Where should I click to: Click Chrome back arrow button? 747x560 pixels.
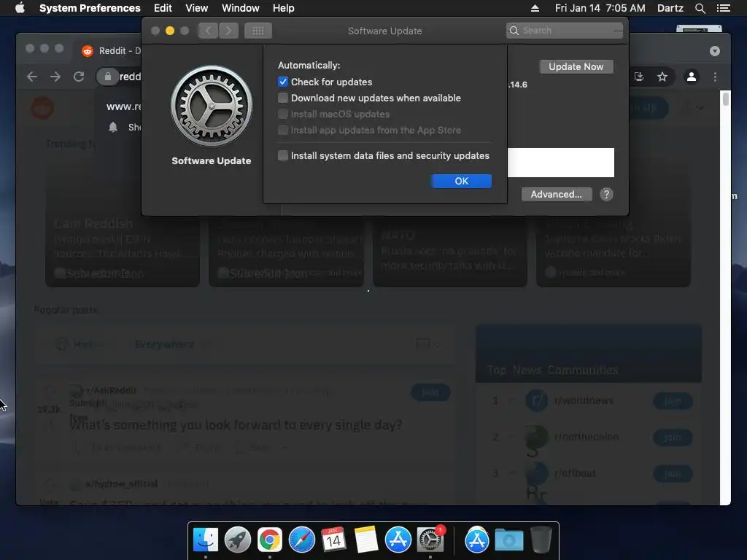click(32, 77)
